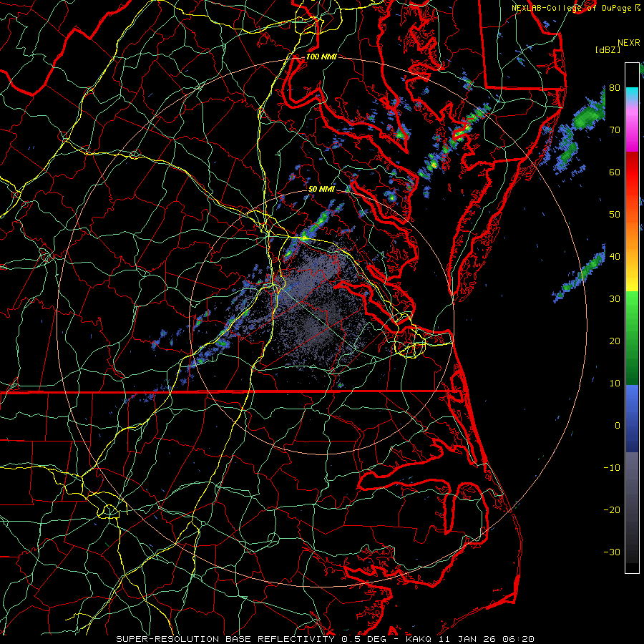
Task: Click the 30 dBZ scale label
Action: point(615,299)
